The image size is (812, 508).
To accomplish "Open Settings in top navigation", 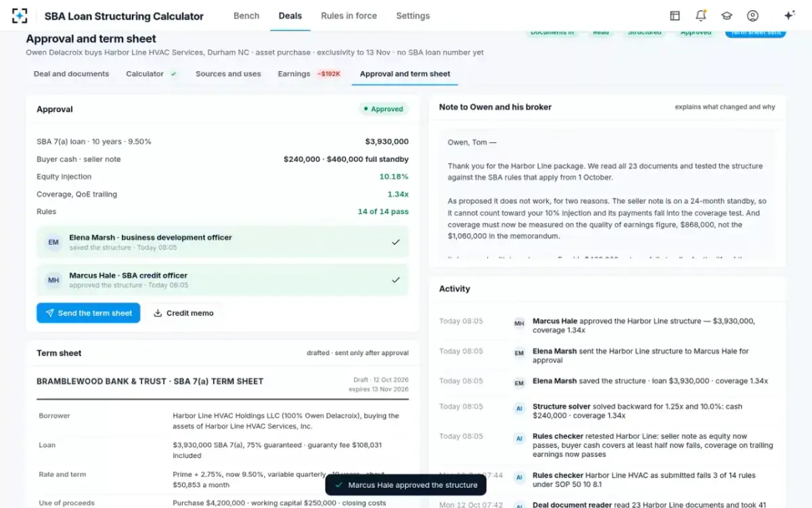I will [413, 16].
